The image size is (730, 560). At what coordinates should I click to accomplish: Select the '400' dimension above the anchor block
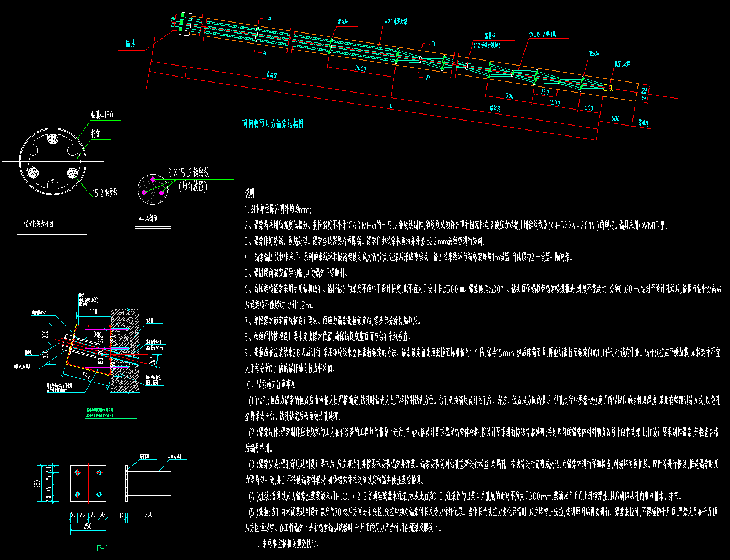[x=93, y=312]
